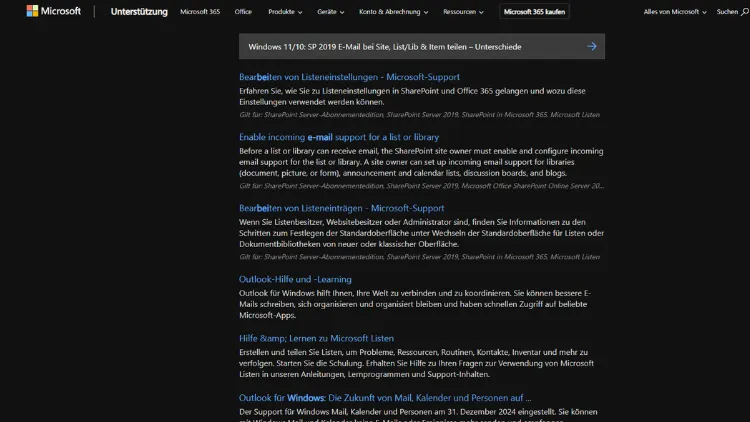Click the blue arrow in search box
The height and width of the screenshot is (422, 750).
[592, 46]
